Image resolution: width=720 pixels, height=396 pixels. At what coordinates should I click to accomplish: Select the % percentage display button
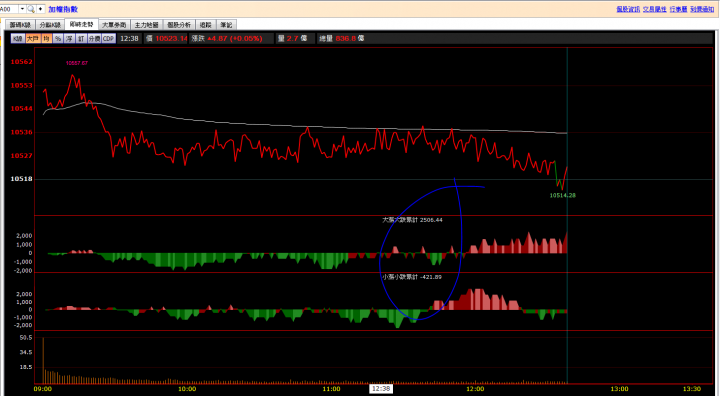point(58,39)
